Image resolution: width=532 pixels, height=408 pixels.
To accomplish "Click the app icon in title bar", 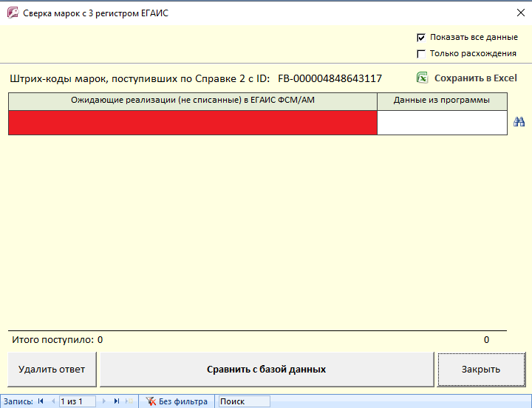I will pyautogui.click(x=12, y=13).
